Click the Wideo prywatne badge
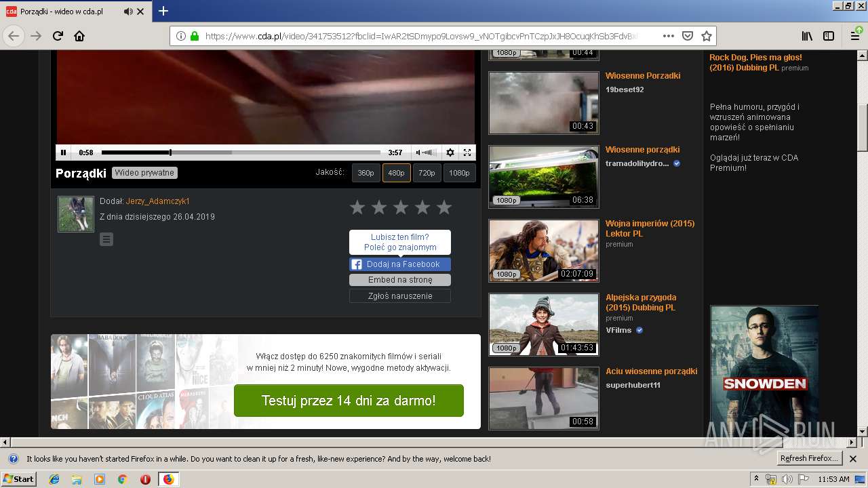 tap(144, 173)
